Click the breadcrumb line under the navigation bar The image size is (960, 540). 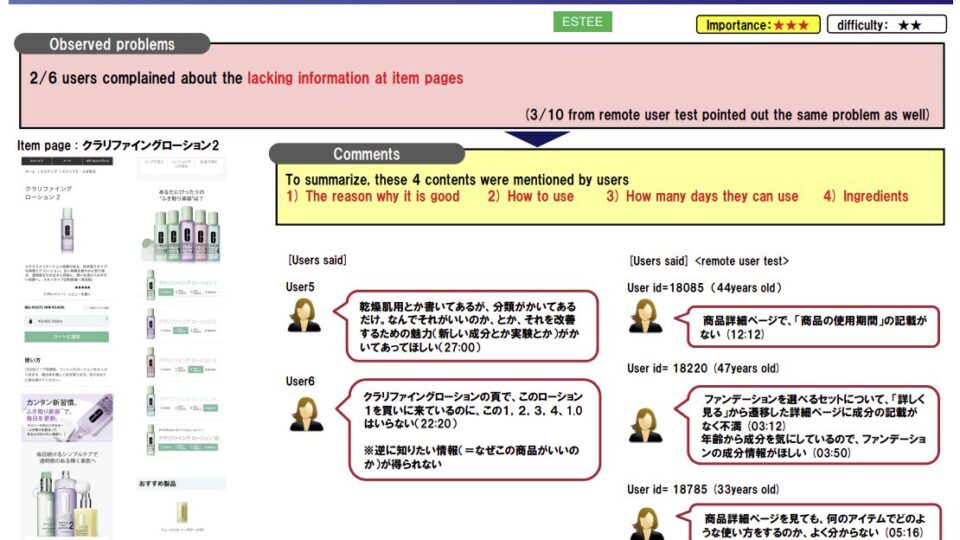pyautogui.click(x=60, y=171)
